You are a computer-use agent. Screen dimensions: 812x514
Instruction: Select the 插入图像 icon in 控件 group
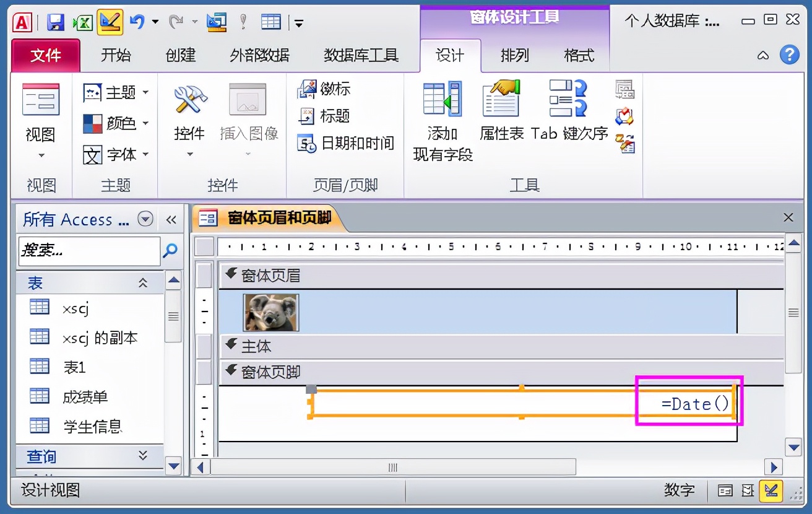coord(248,118)
